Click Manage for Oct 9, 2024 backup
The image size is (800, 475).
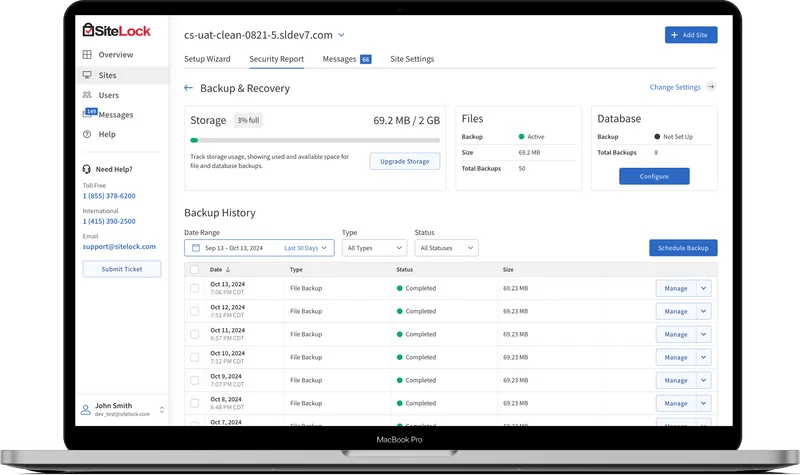coord(676,380)
